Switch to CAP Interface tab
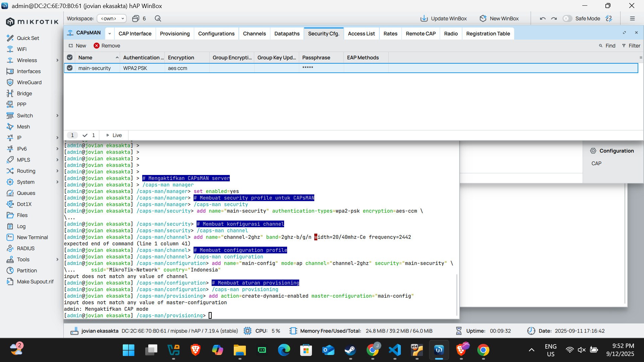 135,34
